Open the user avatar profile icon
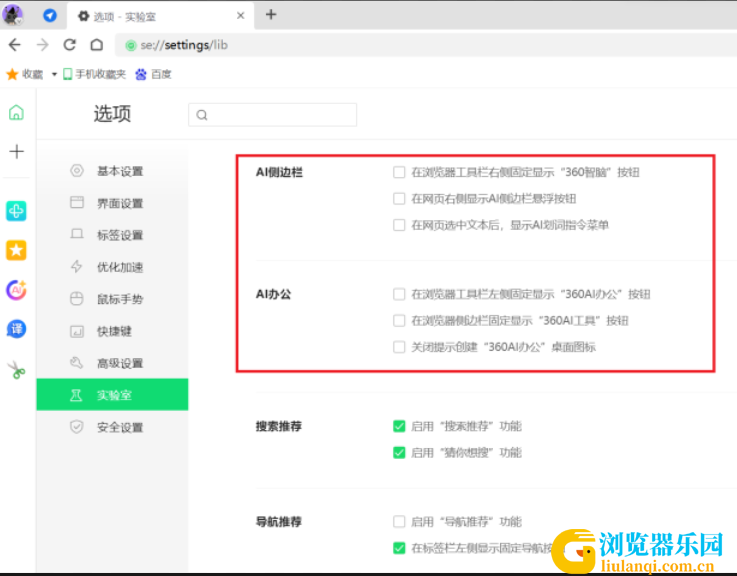This screenshot has height=576, width=737. coord(12,15)
